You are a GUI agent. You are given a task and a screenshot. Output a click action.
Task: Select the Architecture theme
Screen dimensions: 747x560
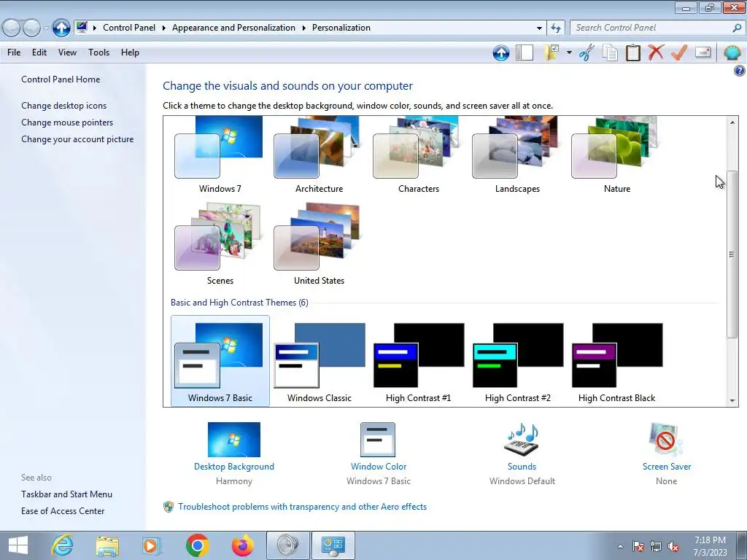click(x=319, y=155)
